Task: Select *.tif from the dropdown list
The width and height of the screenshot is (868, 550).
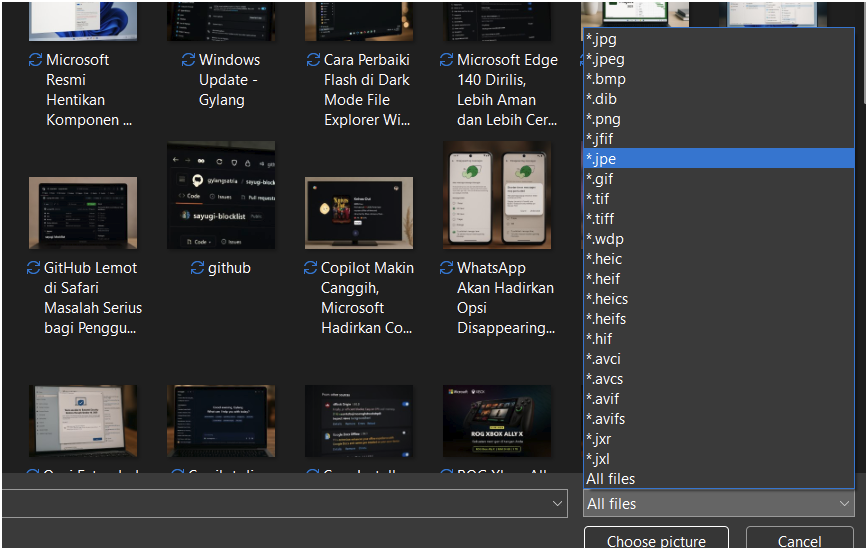Action: coord(719,198)
